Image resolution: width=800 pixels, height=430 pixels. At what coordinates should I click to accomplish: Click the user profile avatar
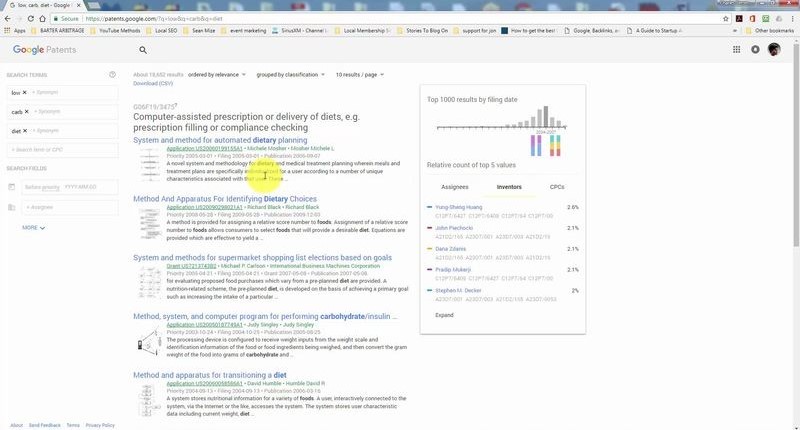coord(774,50)
